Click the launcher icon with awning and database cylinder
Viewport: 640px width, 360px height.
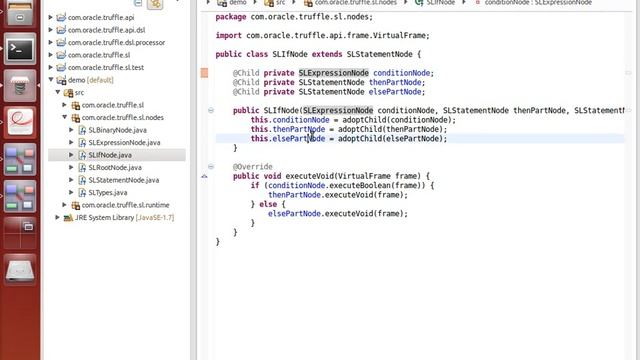pos(20,85)
